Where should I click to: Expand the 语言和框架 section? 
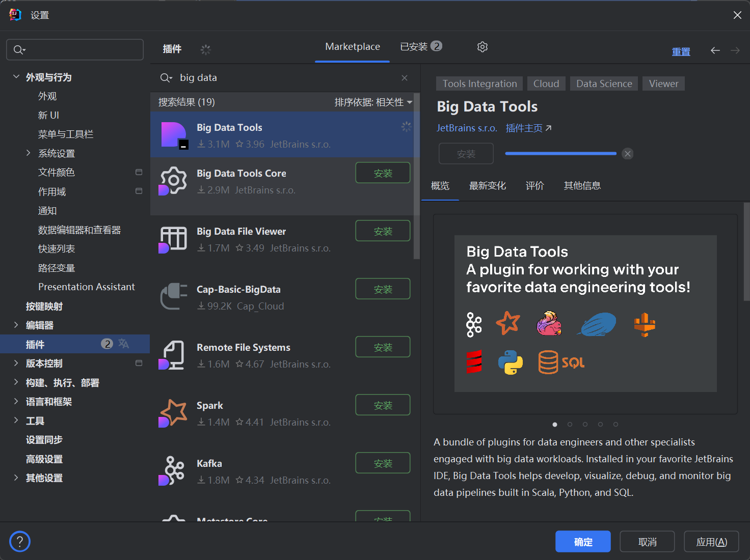[16, 401]
